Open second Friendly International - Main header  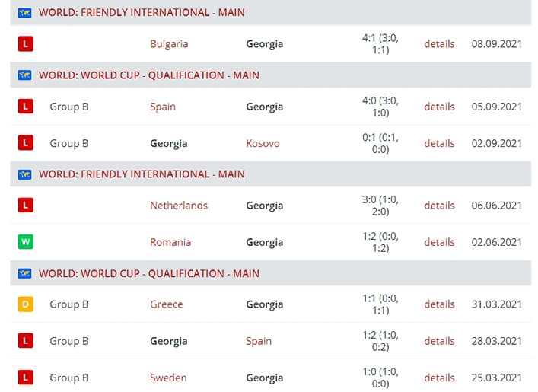142,174
